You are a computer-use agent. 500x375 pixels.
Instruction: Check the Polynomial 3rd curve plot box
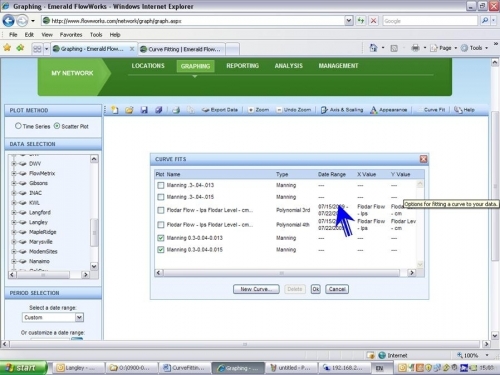[x=161, y=210]
